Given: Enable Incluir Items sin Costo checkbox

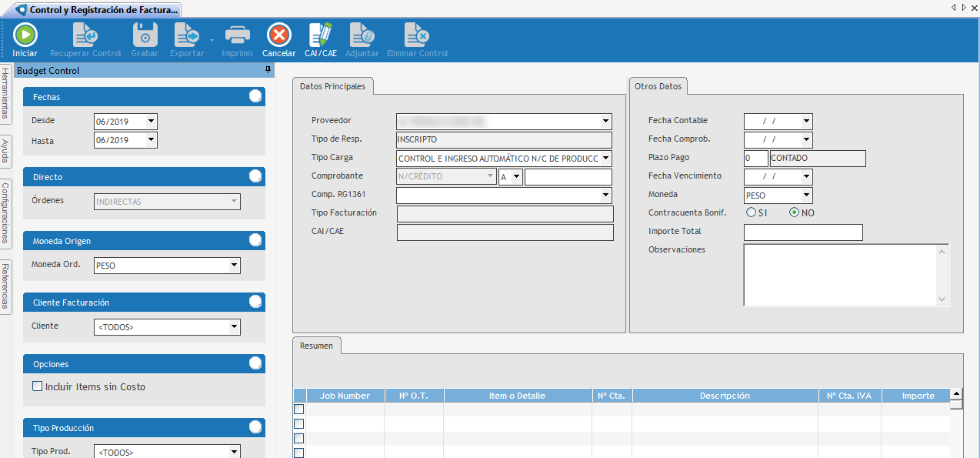Looking at the screenshot, I should (38, 386).
